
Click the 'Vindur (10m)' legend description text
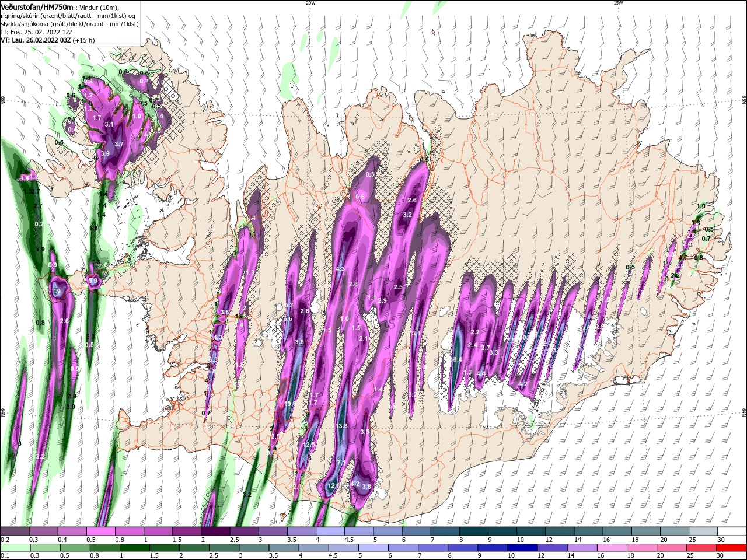tap(99, 7)
